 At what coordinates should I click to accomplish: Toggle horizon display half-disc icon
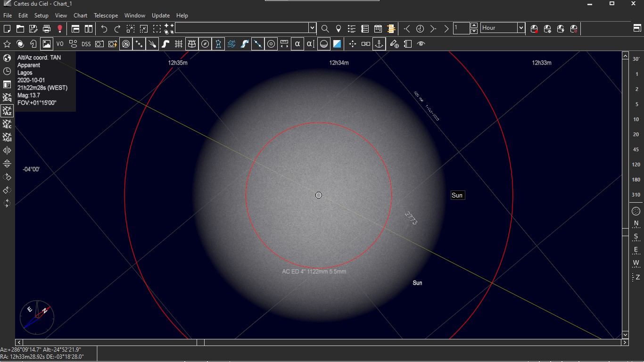click(324, 44)
